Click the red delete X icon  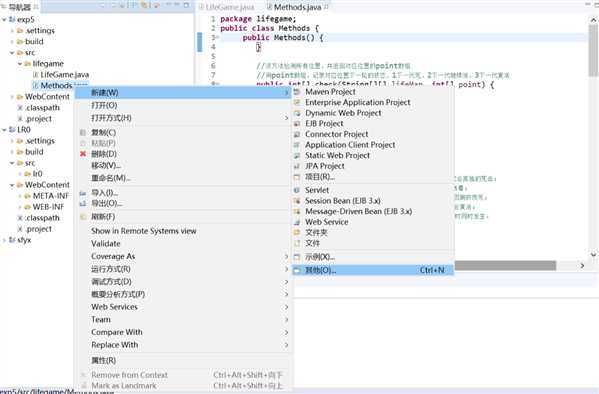[83, 154]
